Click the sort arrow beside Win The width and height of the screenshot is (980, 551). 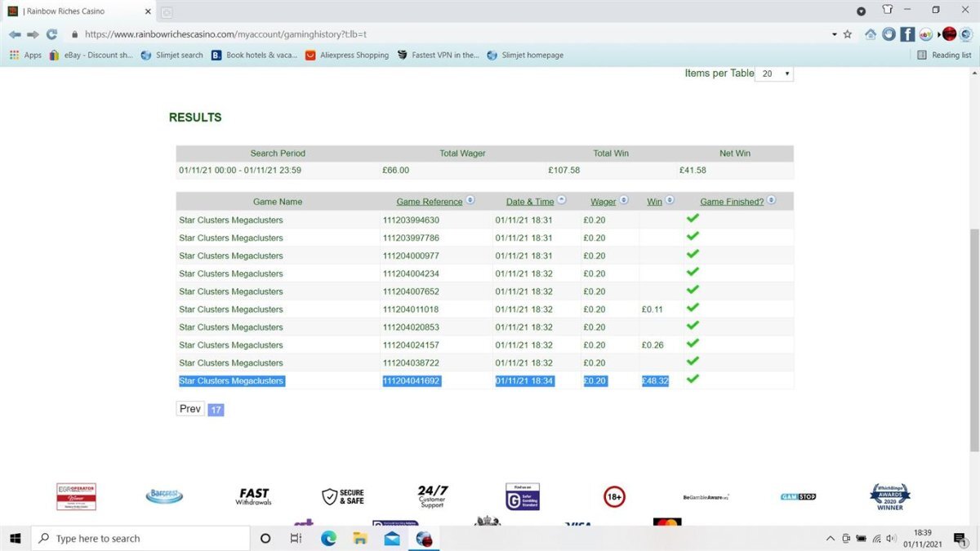pos(670,201)
